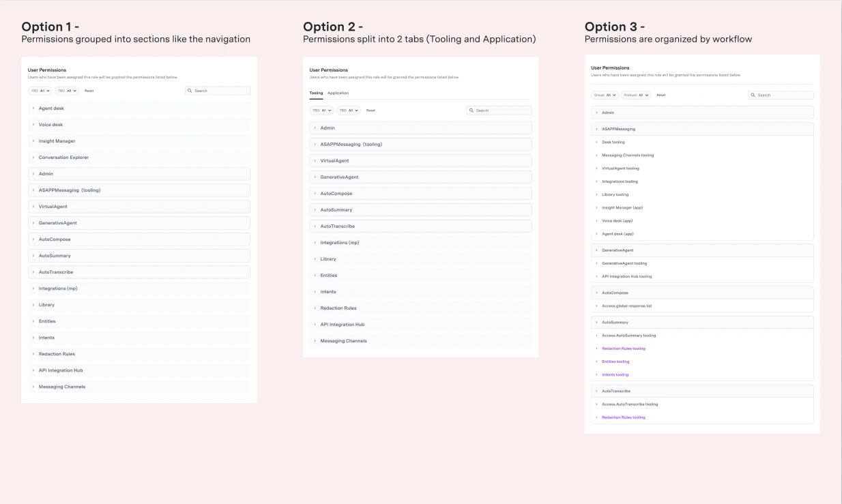This screenshot has width=842, height=504.
Task: Expand Access AutoTranscribe tooling row
Action: (x=702, y=404)
